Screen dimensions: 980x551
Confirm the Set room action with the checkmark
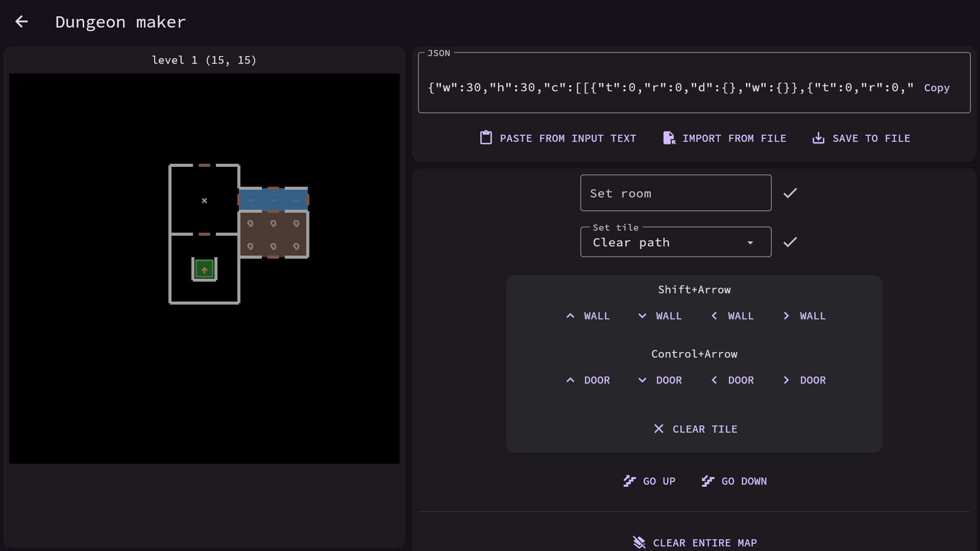pos(790,193)
